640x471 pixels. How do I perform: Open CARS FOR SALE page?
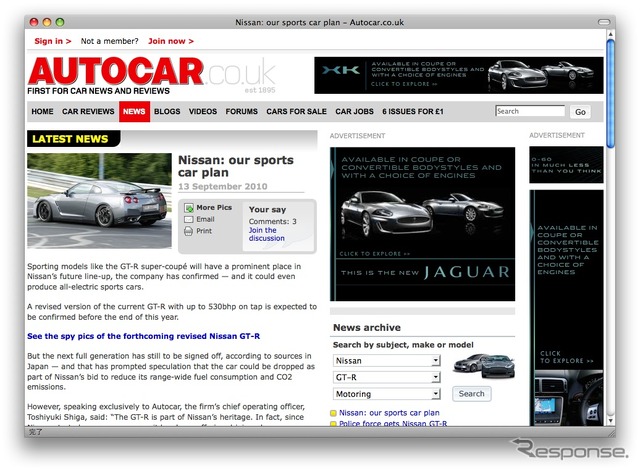(296, 111)
